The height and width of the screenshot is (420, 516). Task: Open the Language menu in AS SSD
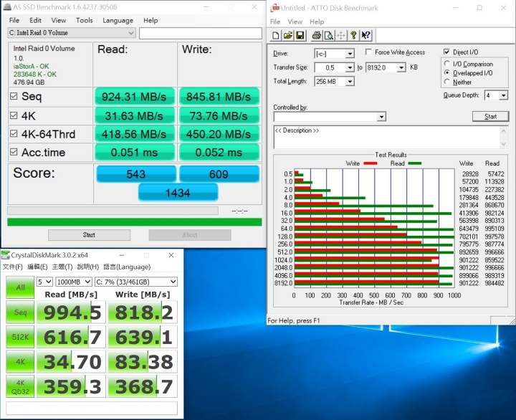pyautogui.click(x=118, y=20)
